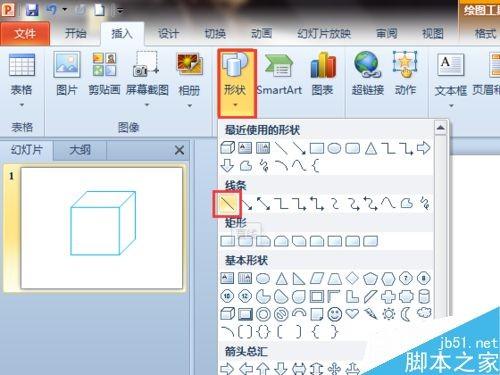This screenshot has height=375, width=500.
Task: Select the Lightning Bolt shape
Action: point(370,314)
